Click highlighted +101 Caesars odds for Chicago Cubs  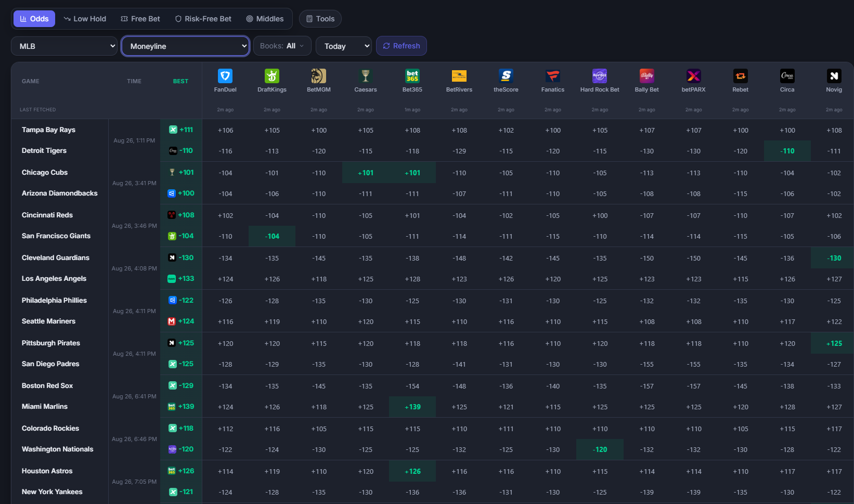(x=366, y=173)
